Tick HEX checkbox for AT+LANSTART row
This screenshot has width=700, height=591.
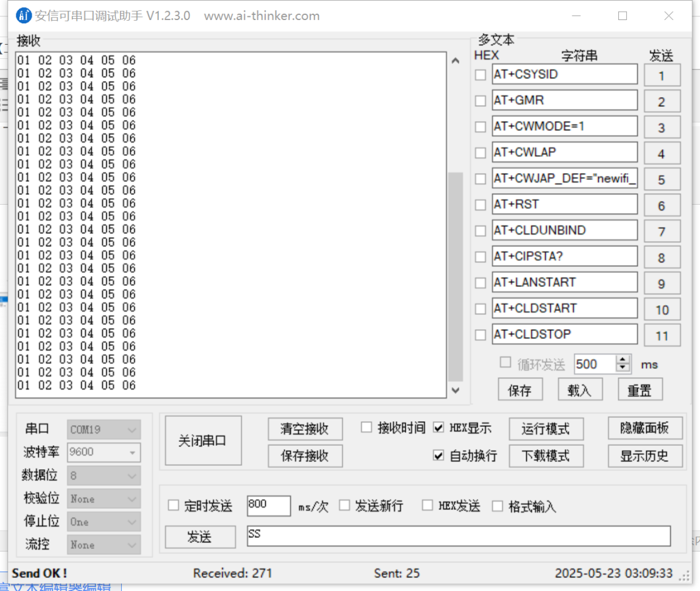click(x=480, y=283)
